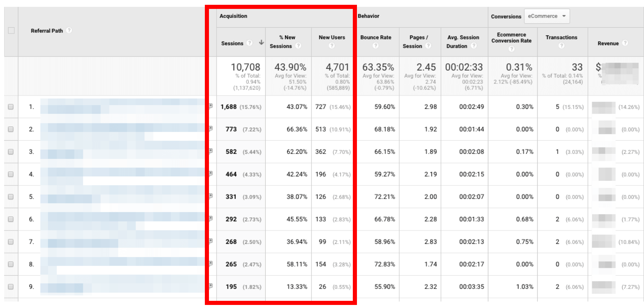
Task: Select the checkbox for row 4
Action: [x=11, y=174]
